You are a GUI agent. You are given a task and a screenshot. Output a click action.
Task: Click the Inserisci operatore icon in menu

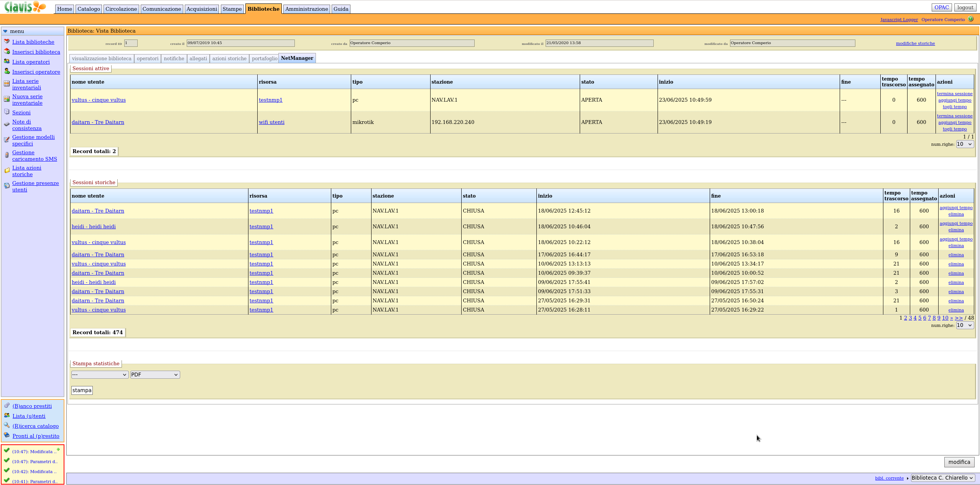7,71
